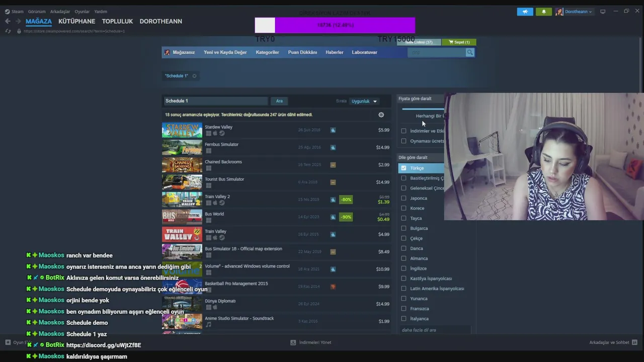Click the Ara search button

[279, 101]
